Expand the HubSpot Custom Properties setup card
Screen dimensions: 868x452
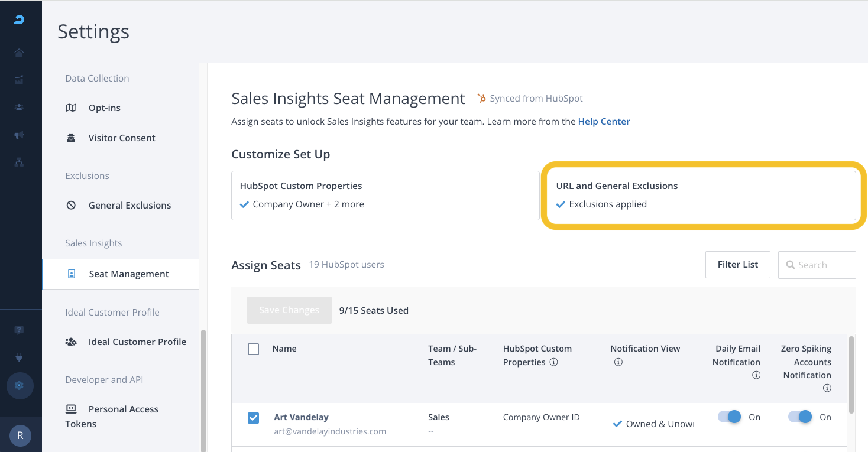[x=385, y=196]
